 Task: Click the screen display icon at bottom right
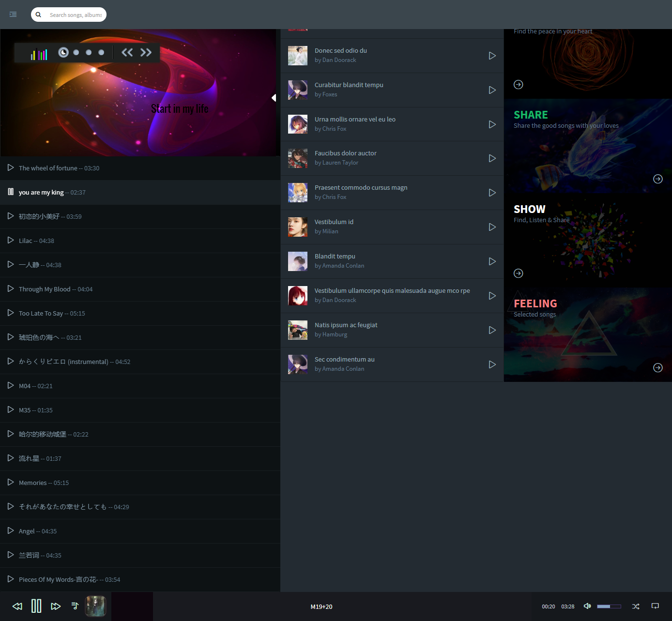pyautogui.click(x=655, y=606)
